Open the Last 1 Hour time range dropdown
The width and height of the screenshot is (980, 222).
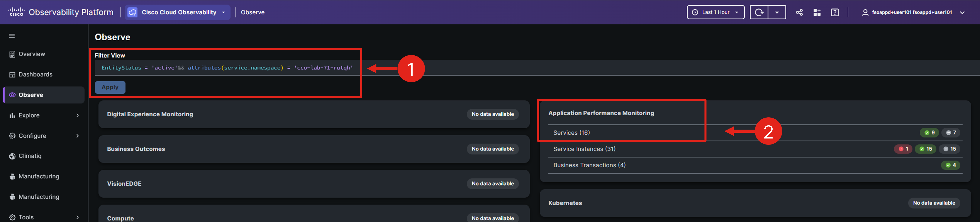pos(716,12)
